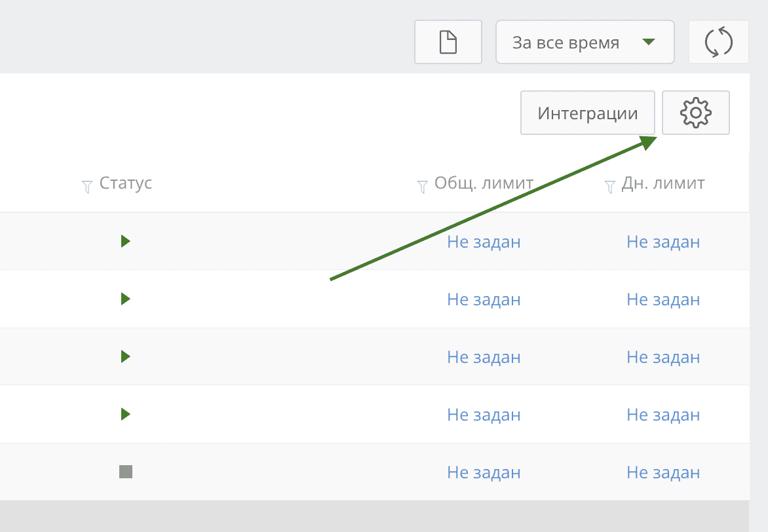This screenshot has height=532, width=768.
Task: Click third row's Не задан under Общ. лимит
Action: click(x=484, y=357)
